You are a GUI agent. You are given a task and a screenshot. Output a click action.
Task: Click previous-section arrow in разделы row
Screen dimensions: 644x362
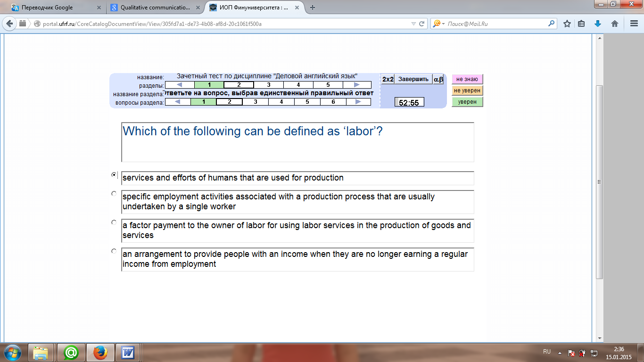click(180, 85)
